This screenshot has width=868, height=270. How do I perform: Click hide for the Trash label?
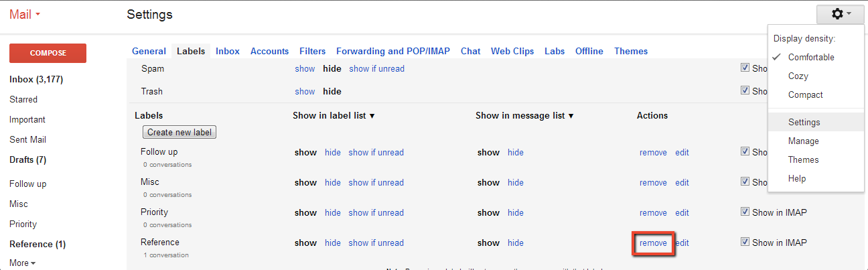pos(332,91)
